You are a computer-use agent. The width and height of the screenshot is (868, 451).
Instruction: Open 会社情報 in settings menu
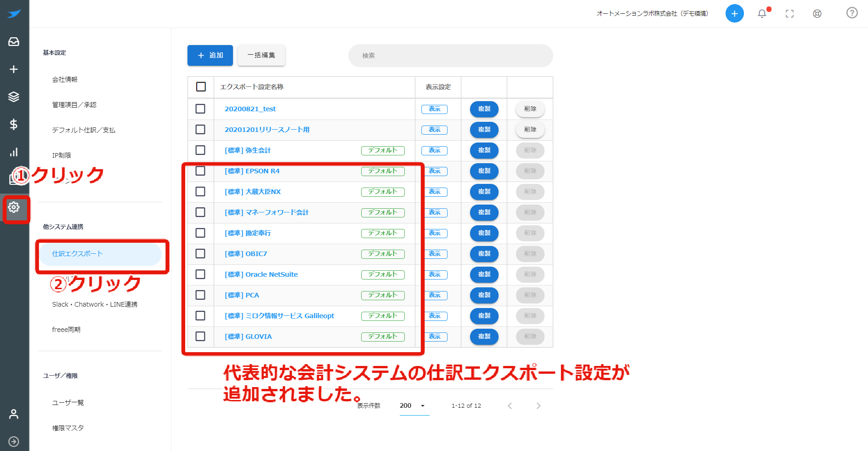click(x=65, y=80)
